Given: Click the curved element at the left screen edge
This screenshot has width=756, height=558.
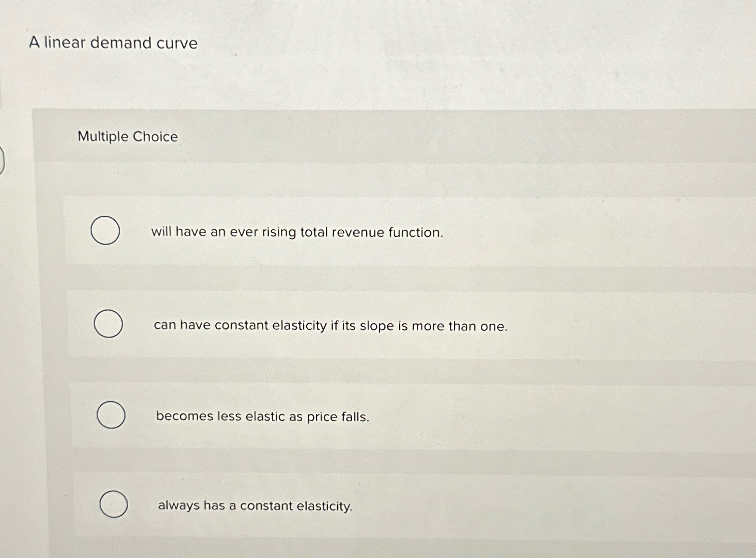Looking at the screenshot, I should 2,160.
